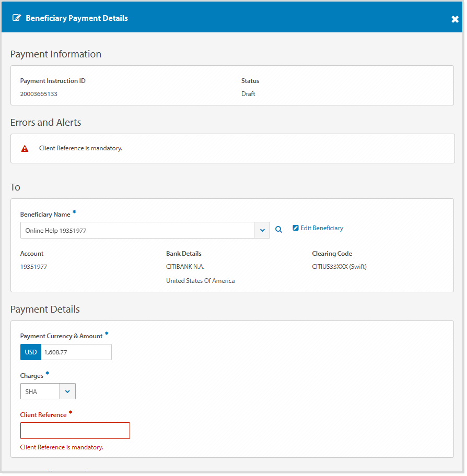Click the account number 19351977 under Account

point(33,267)
